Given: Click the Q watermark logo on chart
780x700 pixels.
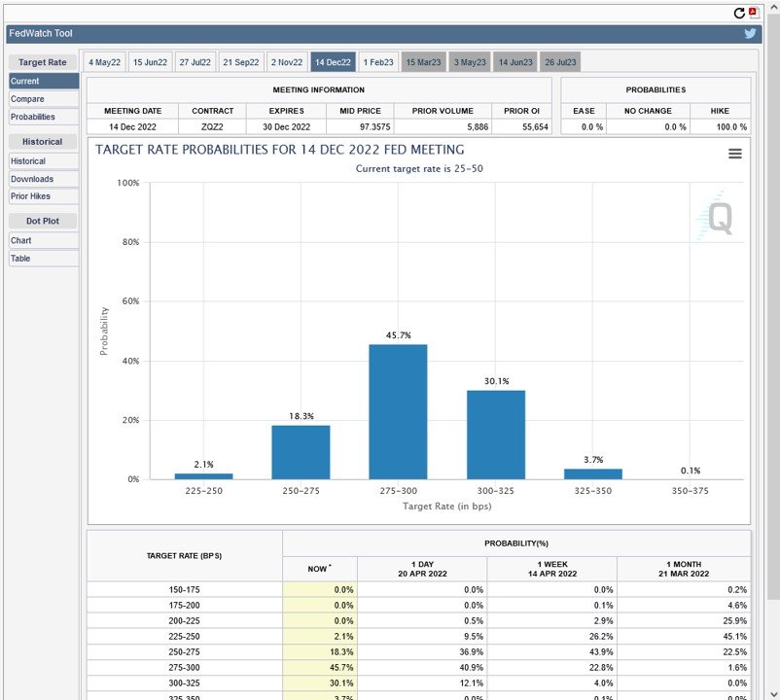Looking at the screenshot, I should pos(717,218).
